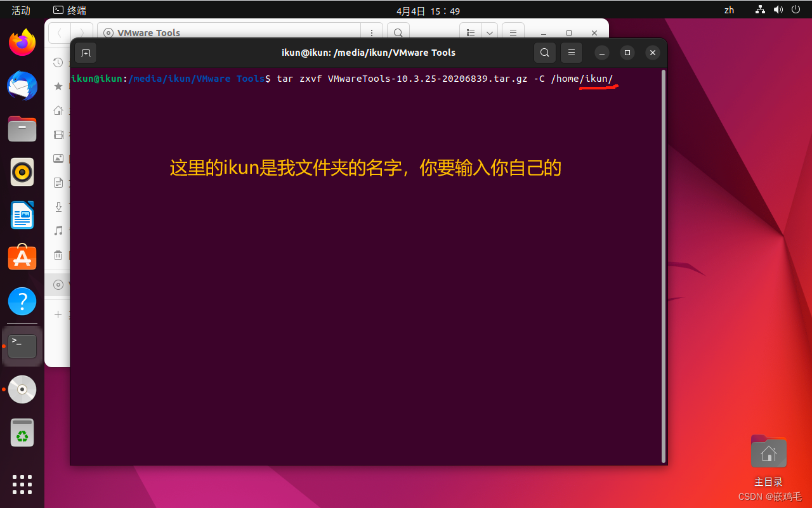Open network status icon in top bar

(x=760, y=10)
